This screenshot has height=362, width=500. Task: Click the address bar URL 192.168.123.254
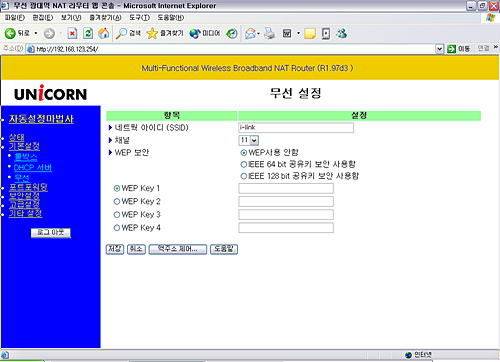pos(67,49)
